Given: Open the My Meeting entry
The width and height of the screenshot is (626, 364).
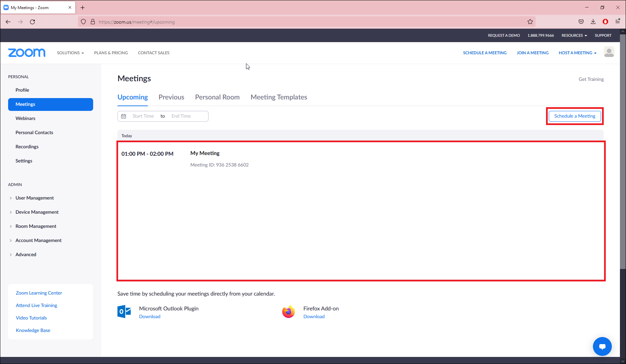Looking at the screenshot, I should (x=205, y=153).
